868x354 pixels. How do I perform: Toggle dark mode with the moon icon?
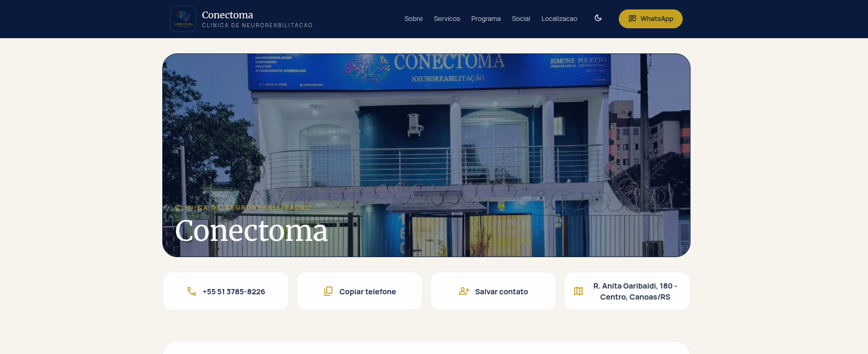coord(598,18)
